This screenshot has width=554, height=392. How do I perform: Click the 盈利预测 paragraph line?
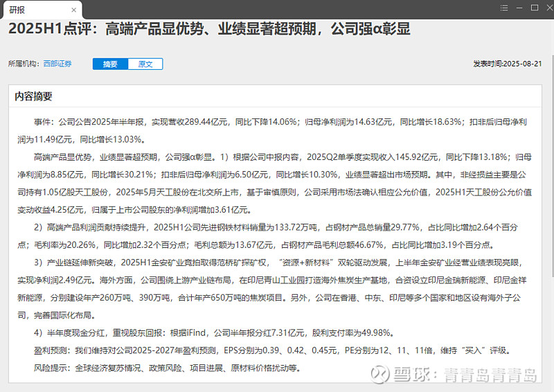[x=272, y=350]
